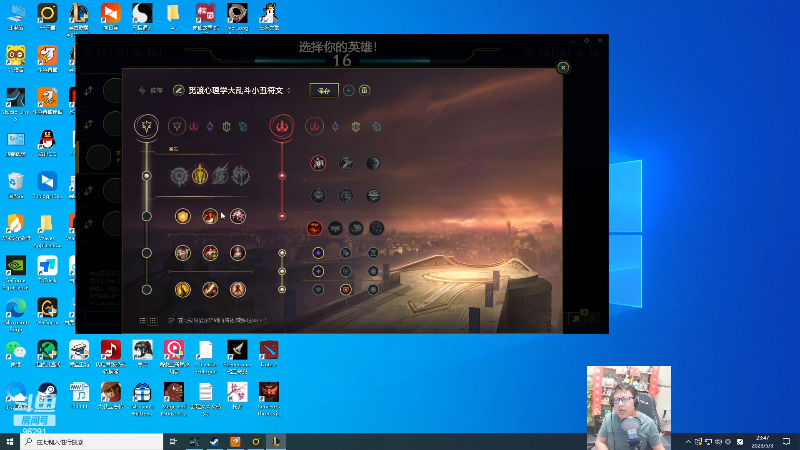This screenshot has height=450, width=800.
Task: Click the taskbar search box
Action: pos(91,441)
